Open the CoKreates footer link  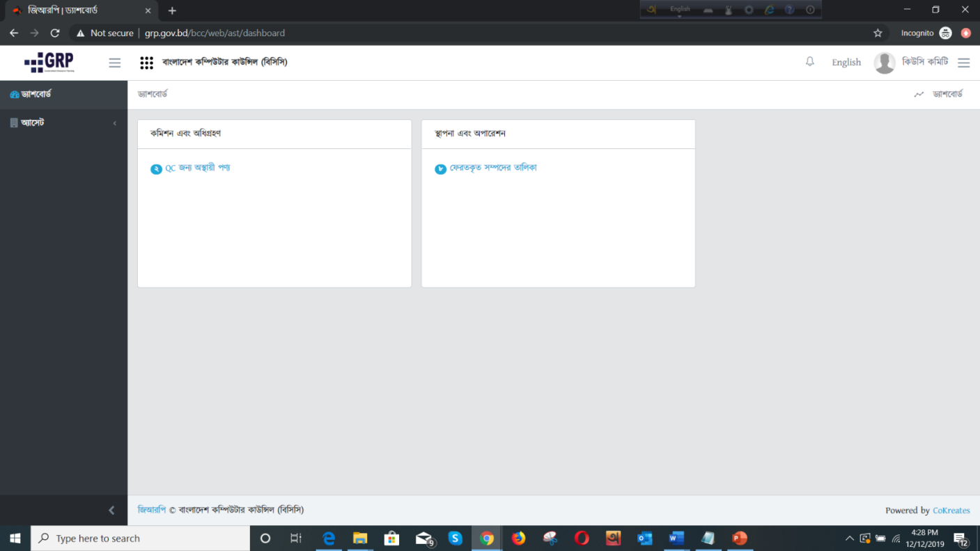[x=951, y=511]
